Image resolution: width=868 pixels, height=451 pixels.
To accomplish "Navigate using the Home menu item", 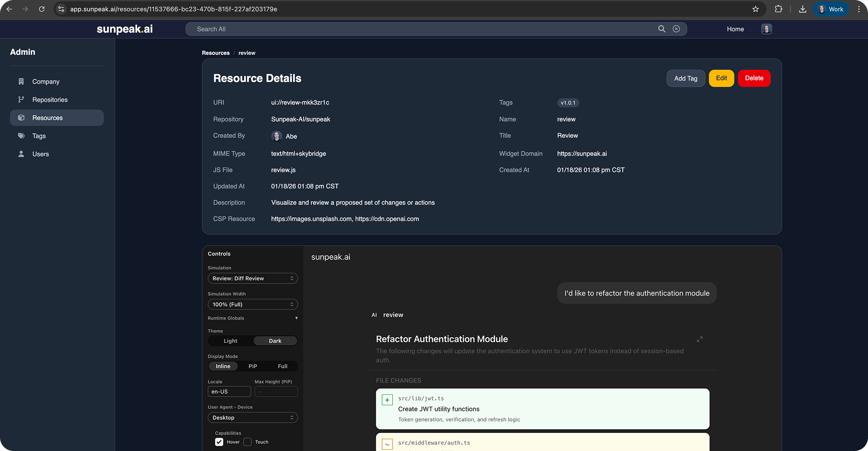I will (x=735, y=29).
